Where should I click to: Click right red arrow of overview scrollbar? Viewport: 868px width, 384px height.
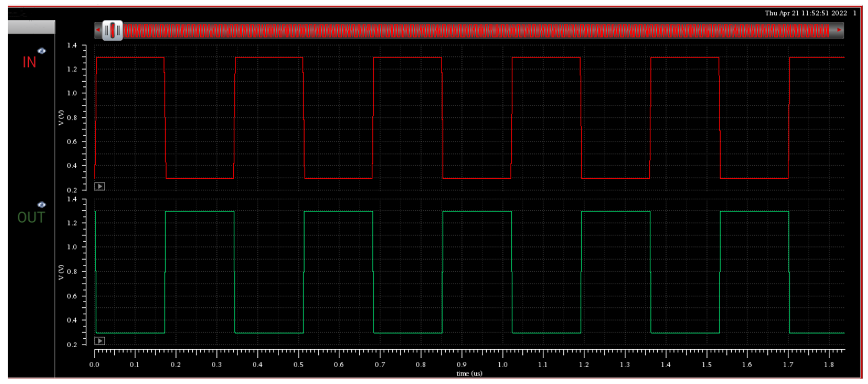tap(839, 30)
